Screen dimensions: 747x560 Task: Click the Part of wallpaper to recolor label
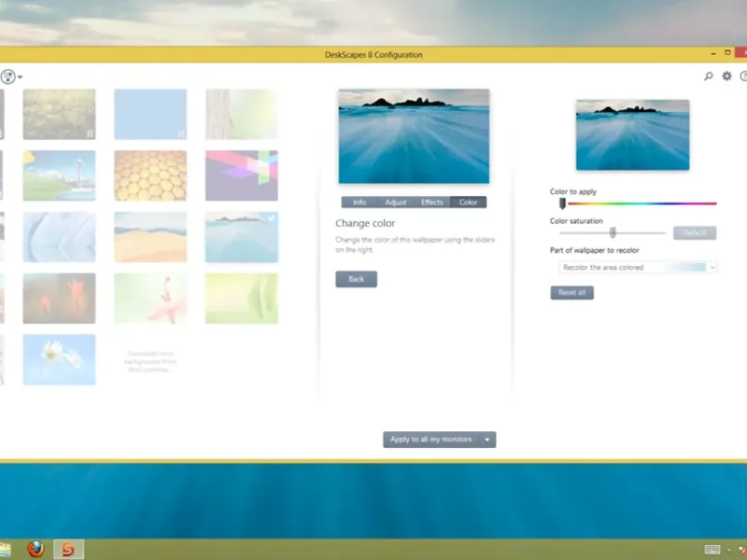coord(595,250)
